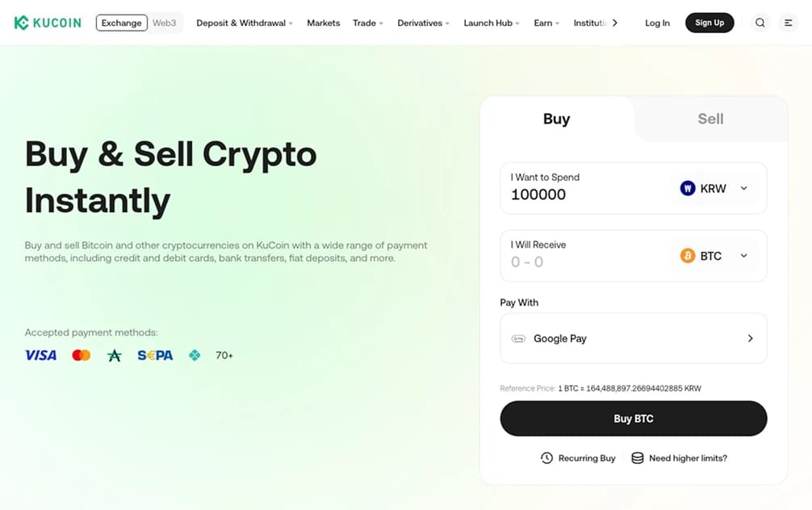Open the hamburger menu icon
This screenshot has width=812, height=510.
(x=789, y=23)
